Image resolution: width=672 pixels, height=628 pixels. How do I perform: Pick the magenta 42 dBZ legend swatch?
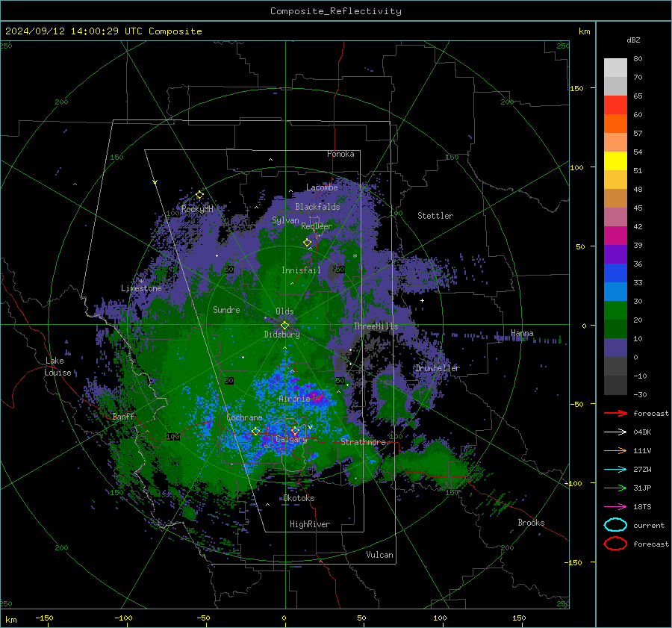[x=615, y=235]
